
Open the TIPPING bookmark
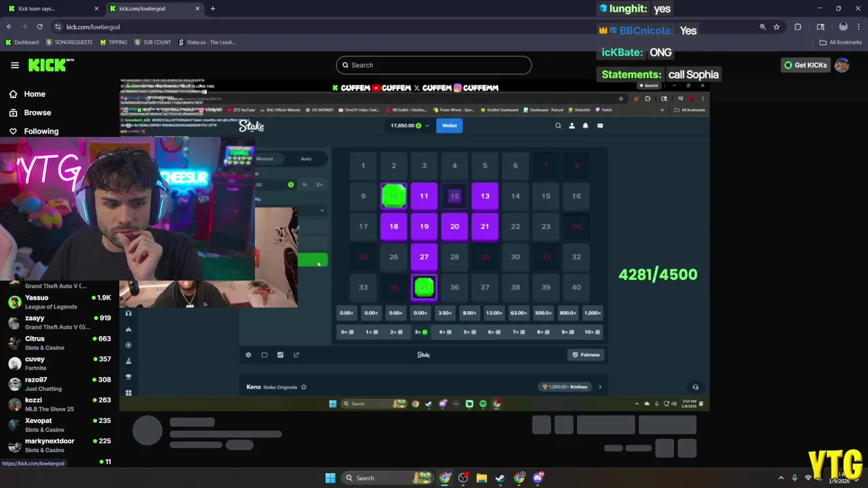click(x=113, y=42)
